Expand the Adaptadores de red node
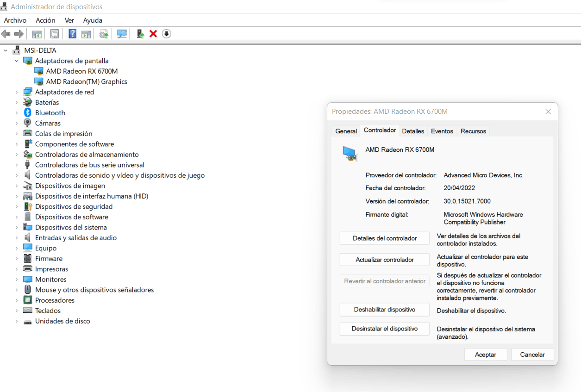The image size is (581, 392). [17, 92]
